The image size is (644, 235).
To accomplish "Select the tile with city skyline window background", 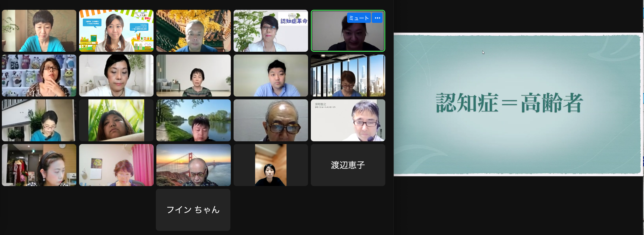I will click(x=348, y=76).
